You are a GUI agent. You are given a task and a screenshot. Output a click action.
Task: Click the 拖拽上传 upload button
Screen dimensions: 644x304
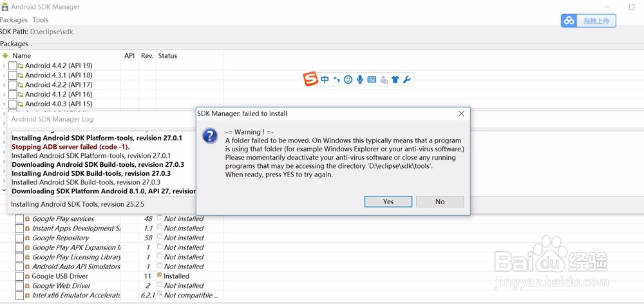tap(589, 21)
